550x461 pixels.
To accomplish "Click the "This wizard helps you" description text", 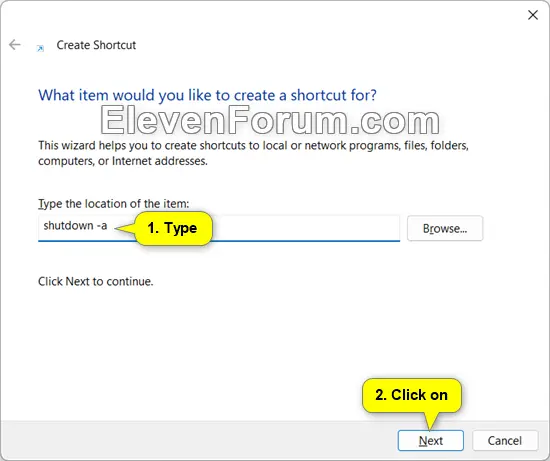I will tap(253, 153).
